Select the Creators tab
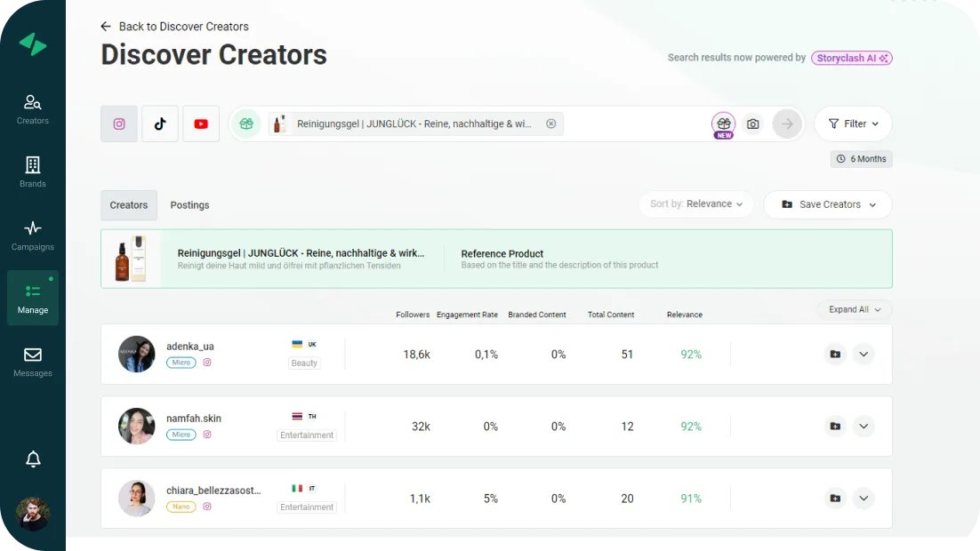Viewport: 980px width, 551px height. click(129, 205)
